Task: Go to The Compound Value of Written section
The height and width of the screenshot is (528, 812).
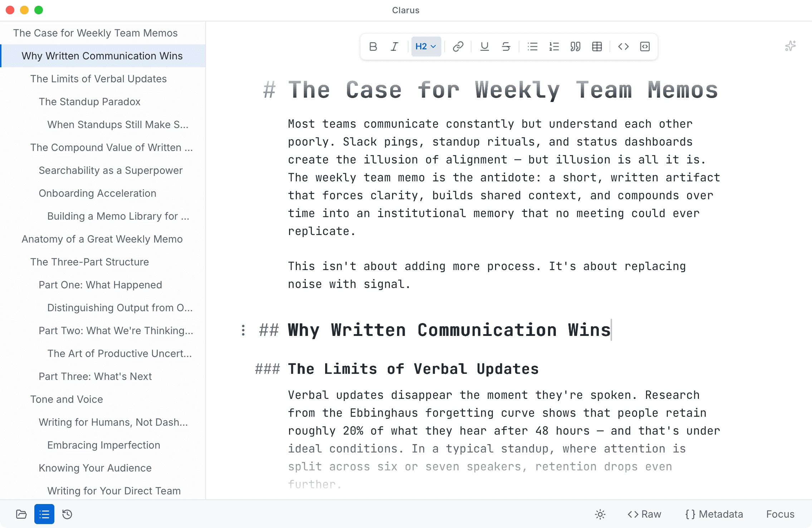Action: [x=103, y=147]
